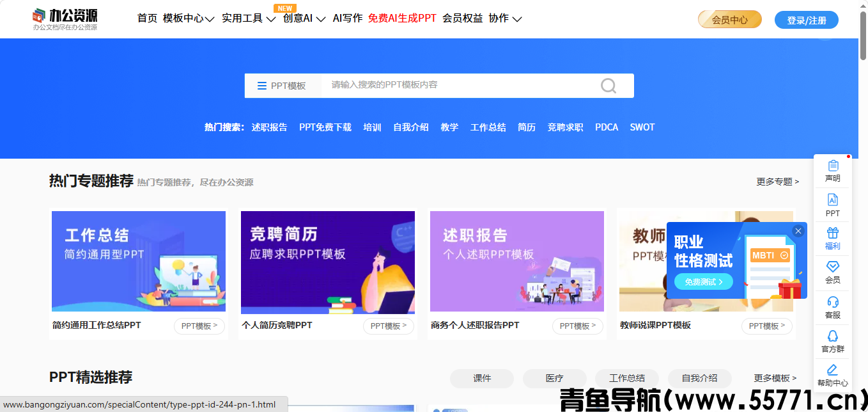
Task: Open the 客服 headset sidebar icon
Action: pyautogui.click(x=832, y=307)
